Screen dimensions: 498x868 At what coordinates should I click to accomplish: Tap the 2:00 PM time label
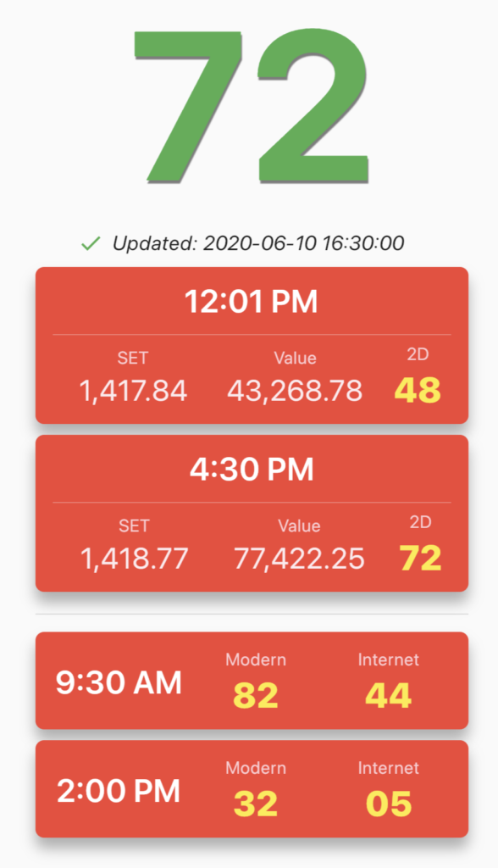tap(119, 791)
